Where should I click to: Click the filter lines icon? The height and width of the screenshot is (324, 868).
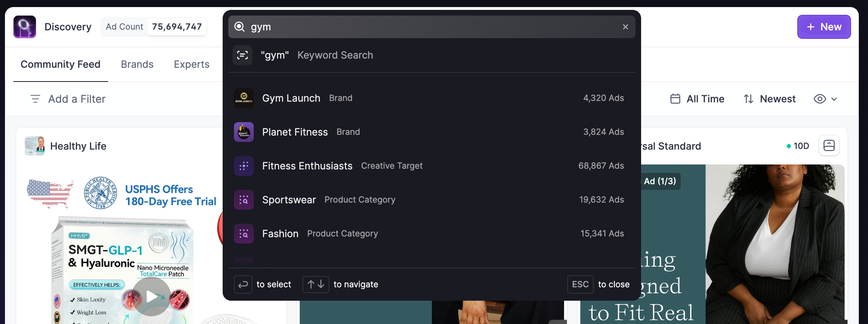tap(35, 99)
